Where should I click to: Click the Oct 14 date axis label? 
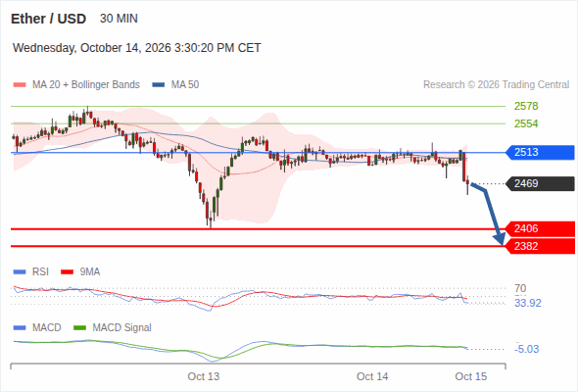click(372, 376)
